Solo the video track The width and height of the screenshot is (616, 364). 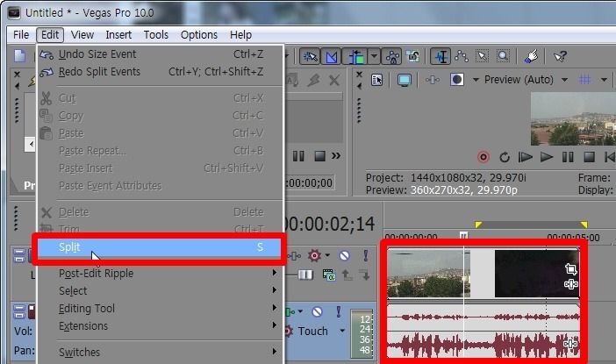tap(366, 255)
